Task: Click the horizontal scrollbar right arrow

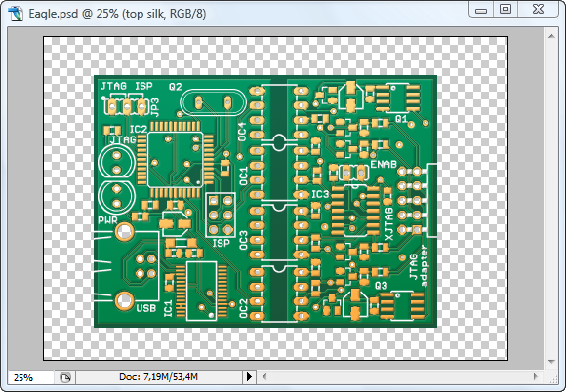Action: coord(536,377)
